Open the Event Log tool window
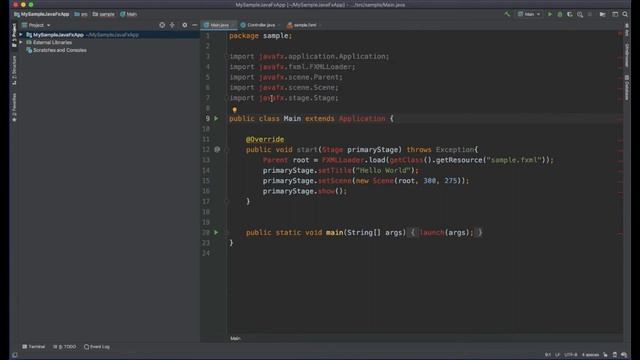 [97, 347]
